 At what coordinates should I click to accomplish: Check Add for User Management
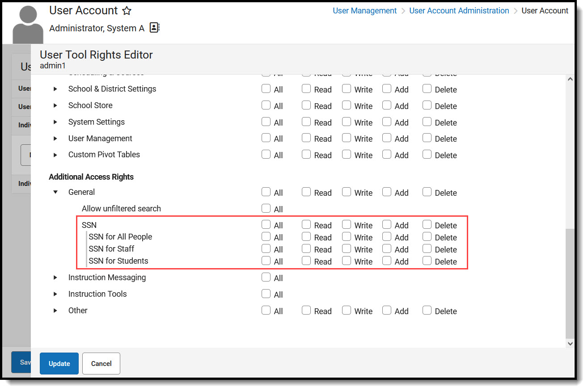tap(387, 138)
